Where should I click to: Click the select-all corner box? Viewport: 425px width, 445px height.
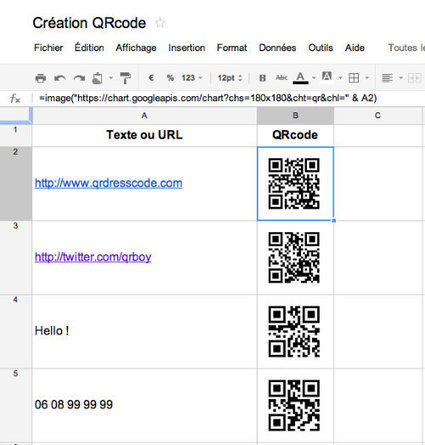click(16, 116)
